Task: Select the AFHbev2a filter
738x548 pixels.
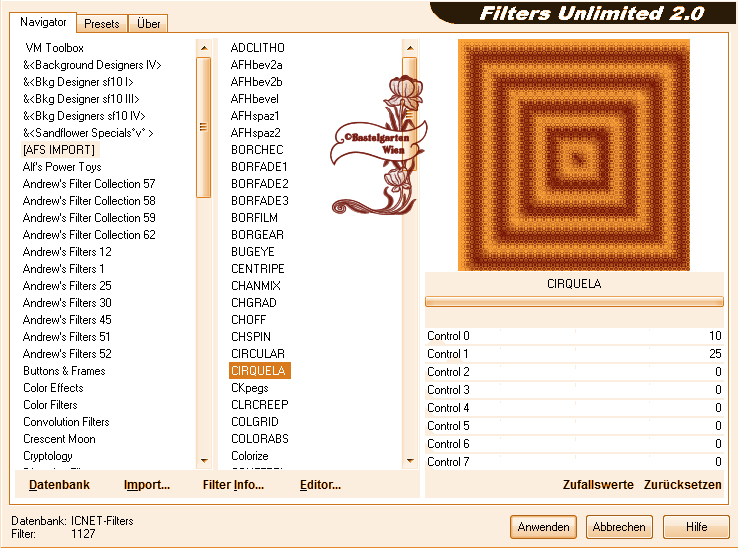Action: point(257,65)
